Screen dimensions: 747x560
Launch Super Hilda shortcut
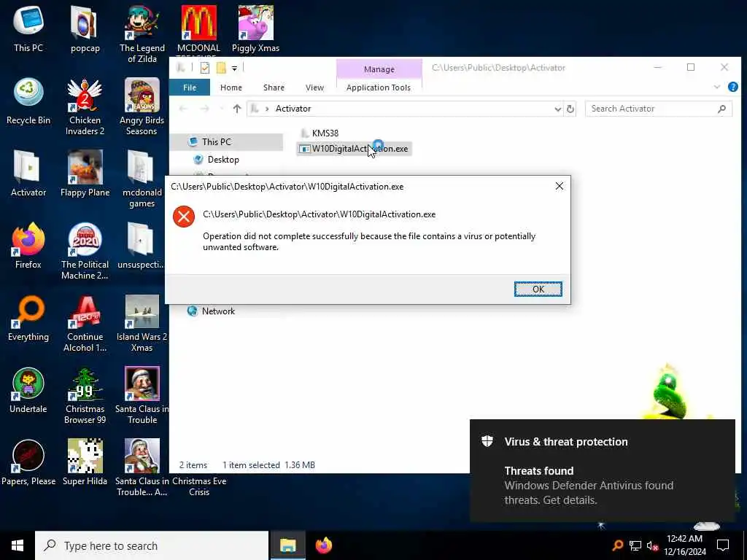tap(85, 462)
